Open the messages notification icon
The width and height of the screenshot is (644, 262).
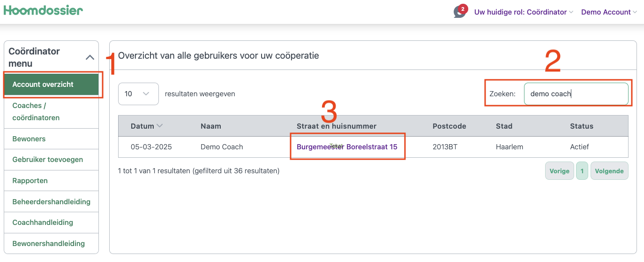(460, 12)
